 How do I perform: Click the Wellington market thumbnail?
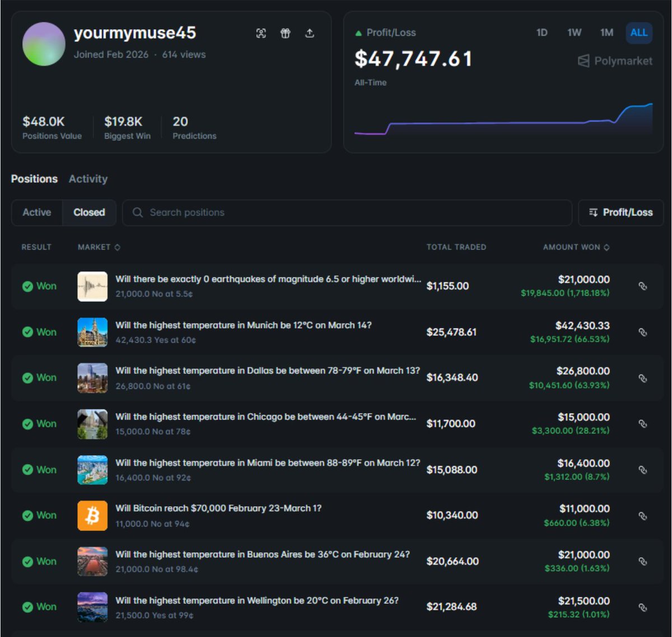(x=92, y=607)
